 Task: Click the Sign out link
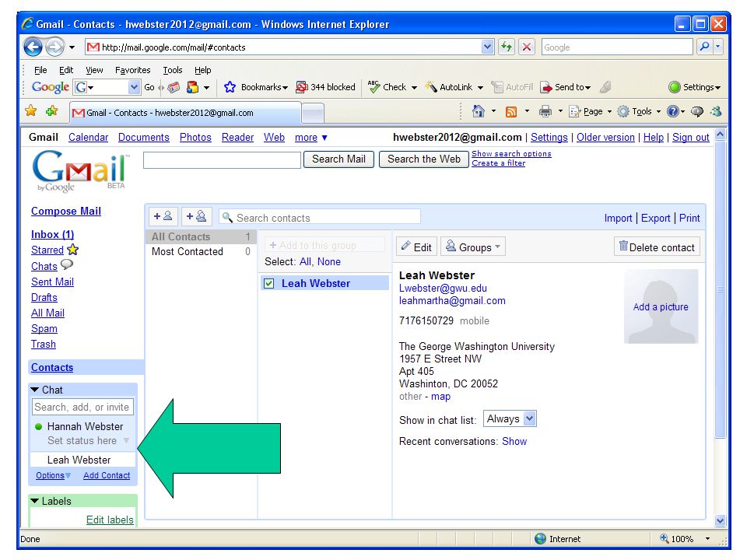(690, 137)
